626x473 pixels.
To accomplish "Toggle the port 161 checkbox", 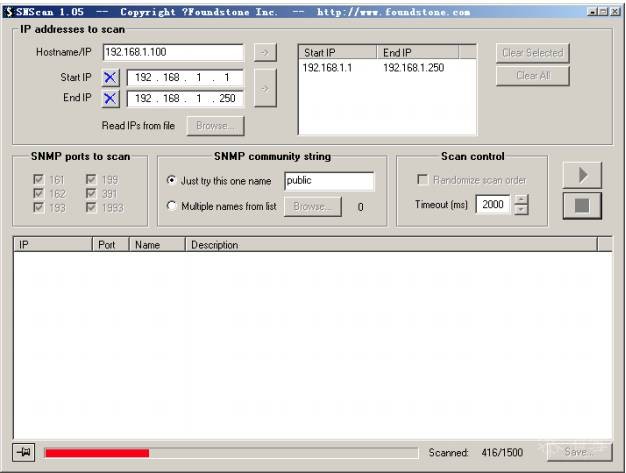I will [39, 180].
